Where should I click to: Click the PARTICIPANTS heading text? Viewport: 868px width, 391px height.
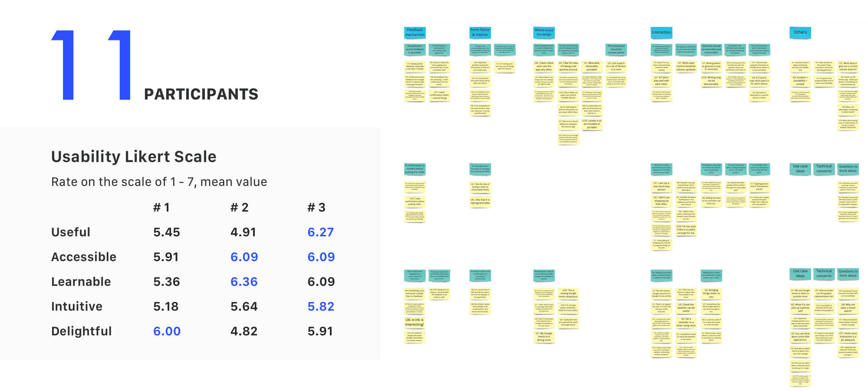coord(201,94)
